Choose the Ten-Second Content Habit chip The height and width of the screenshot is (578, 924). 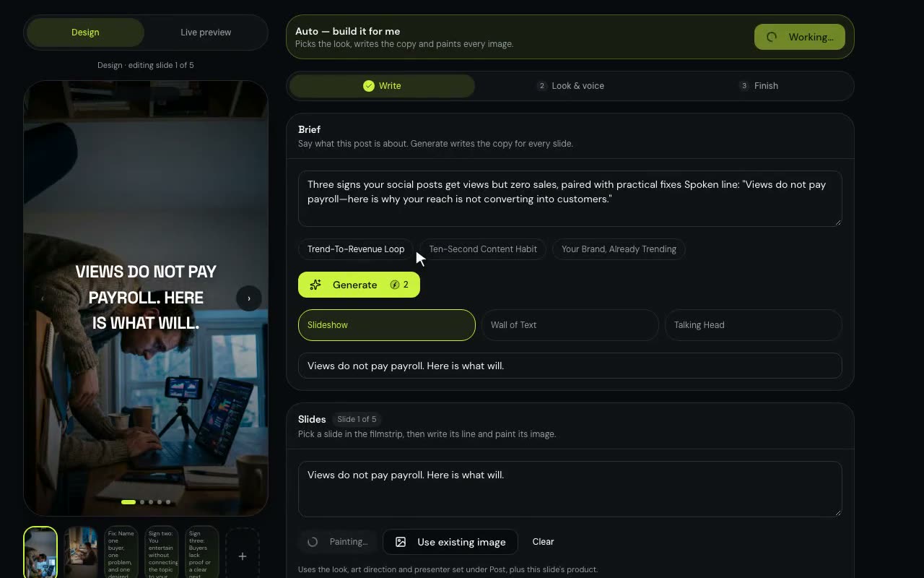(x=483, y=249)
